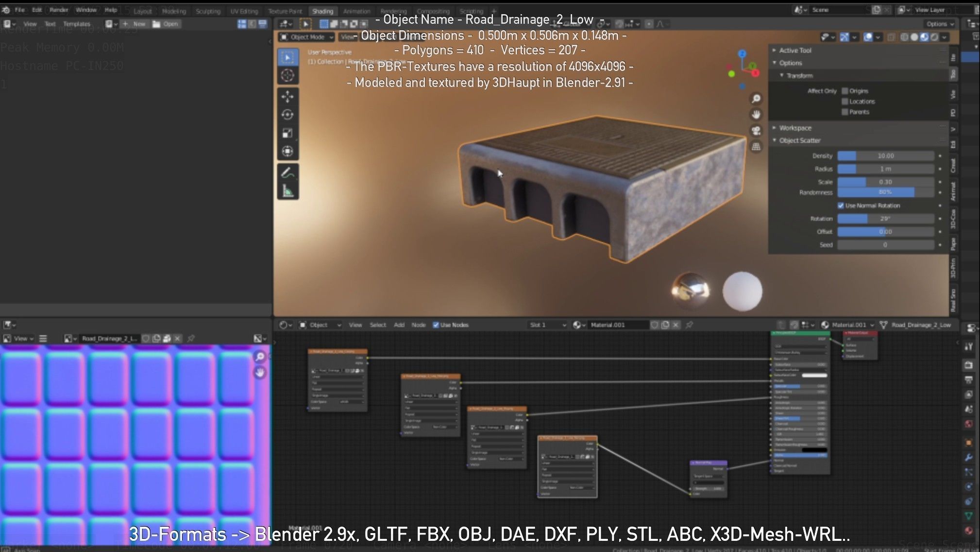Switch orthographic/perspective grid icon
The width and height of the screenshot is (980, 552).
coord(756,146)
